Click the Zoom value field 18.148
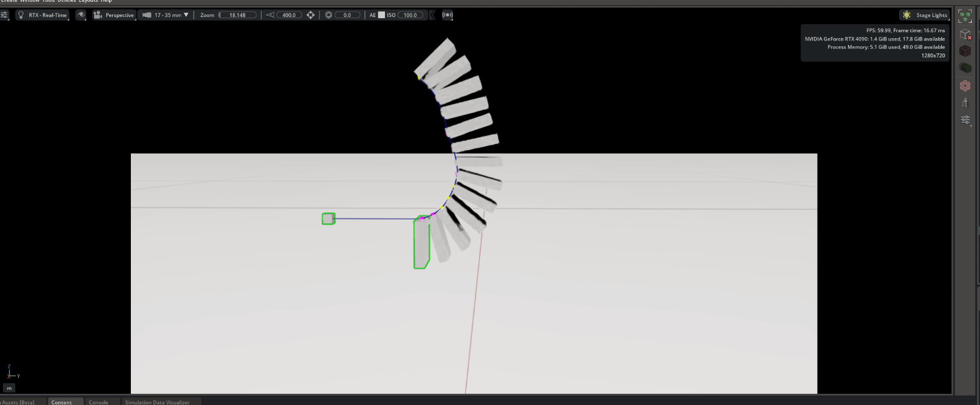The width and height of the screenshot is (980, 405). click(x=238, y=15)
